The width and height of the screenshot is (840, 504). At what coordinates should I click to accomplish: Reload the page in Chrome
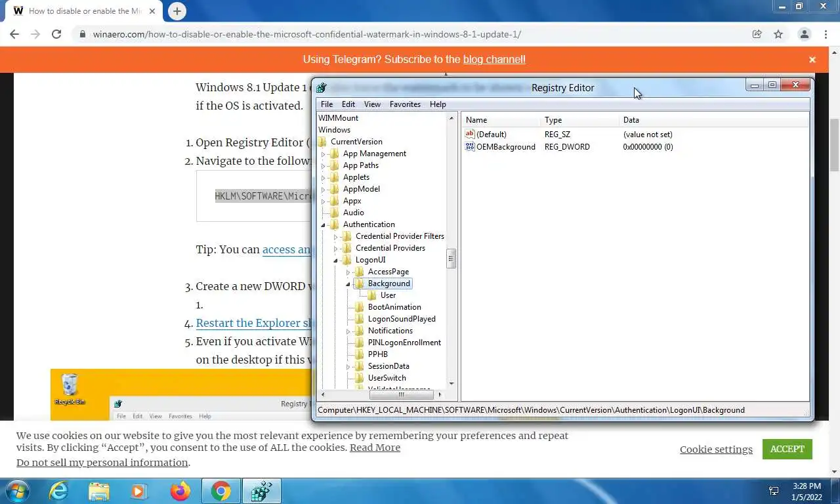[56, 34]
